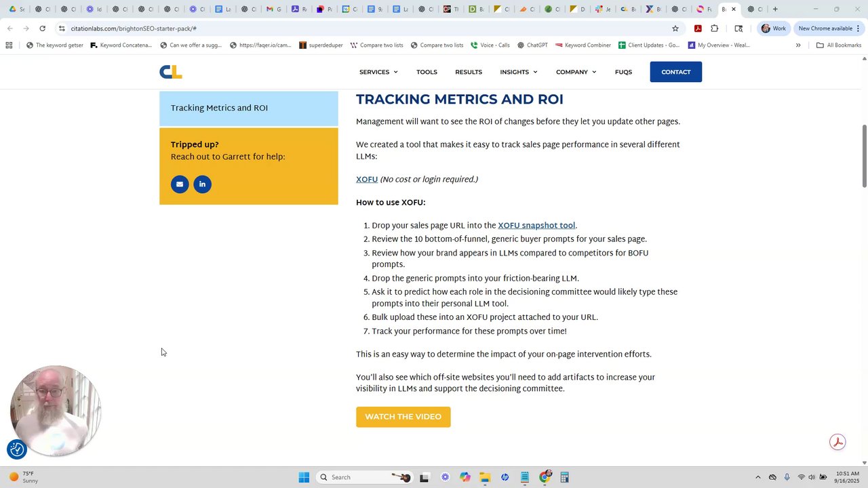Open the FUQS nav item
This screenshot has width=868, height=488.
623,72
